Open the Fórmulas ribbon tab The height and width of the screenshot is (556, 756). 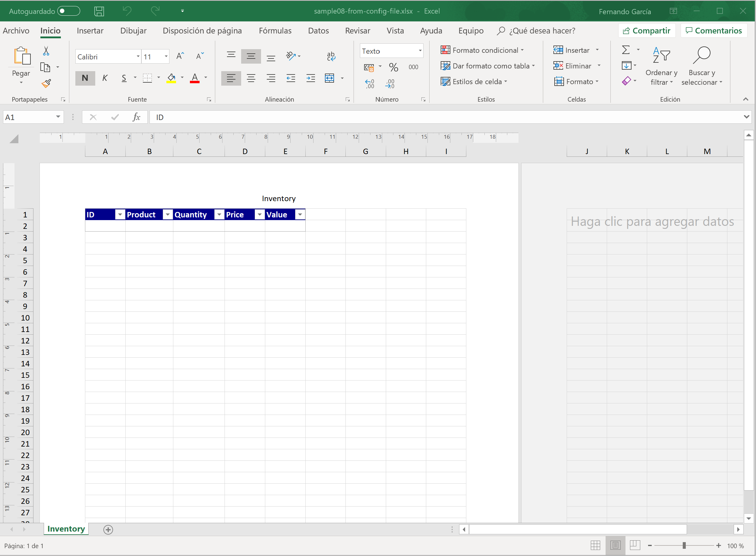(275, 31)
